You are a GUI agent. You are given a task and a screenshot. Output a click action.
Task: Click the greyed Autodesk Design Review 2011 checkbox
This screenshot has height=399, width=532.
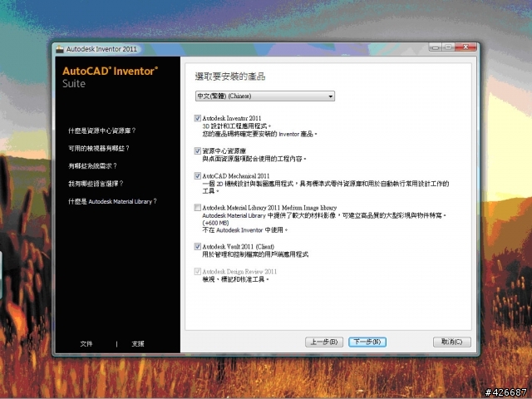click(x=198, y=272)
